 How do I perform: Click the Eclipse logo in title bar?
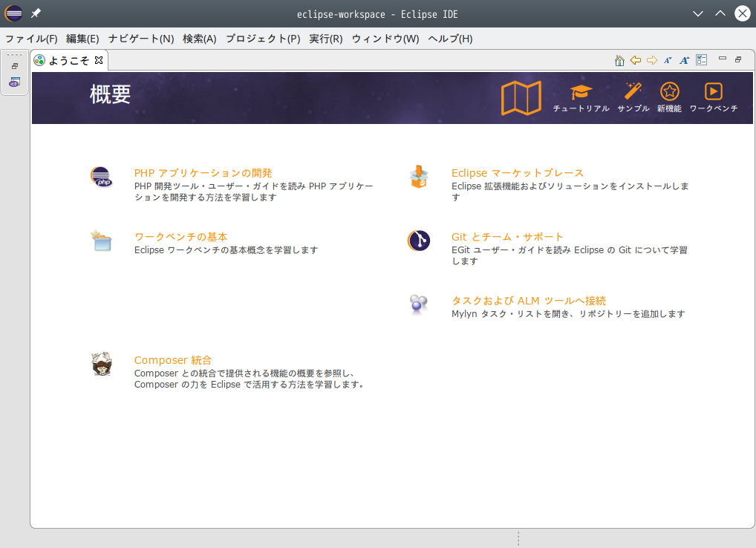point(13,13)
